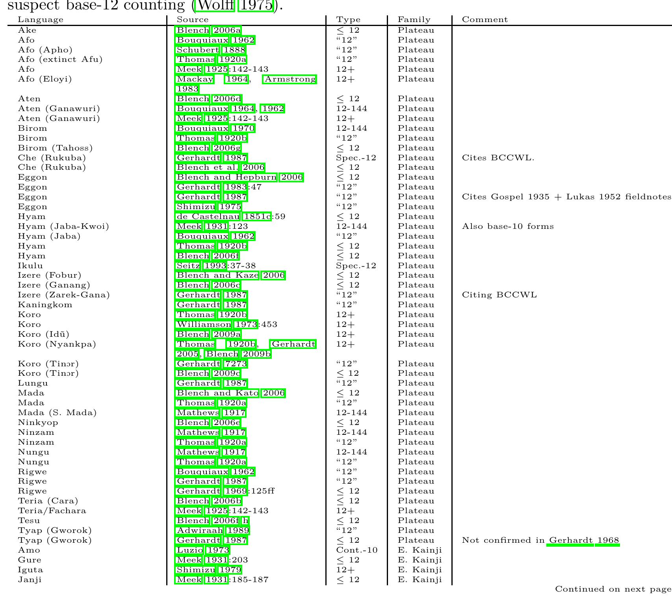Open the Blench 2006c reference for Izere (Ganang)
672x616 pixels.
[x=208, y=285]
